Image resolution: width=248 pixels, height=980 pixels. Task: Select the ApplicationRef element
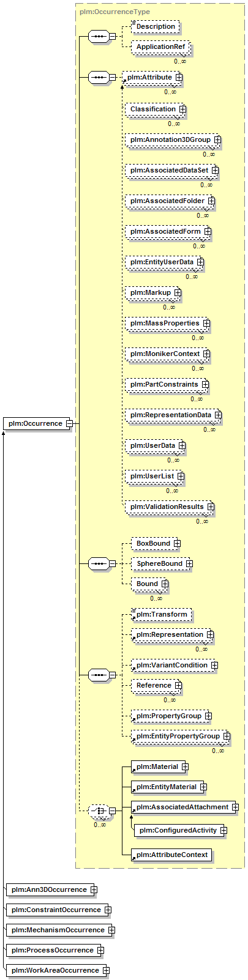(x=160, y=47)
